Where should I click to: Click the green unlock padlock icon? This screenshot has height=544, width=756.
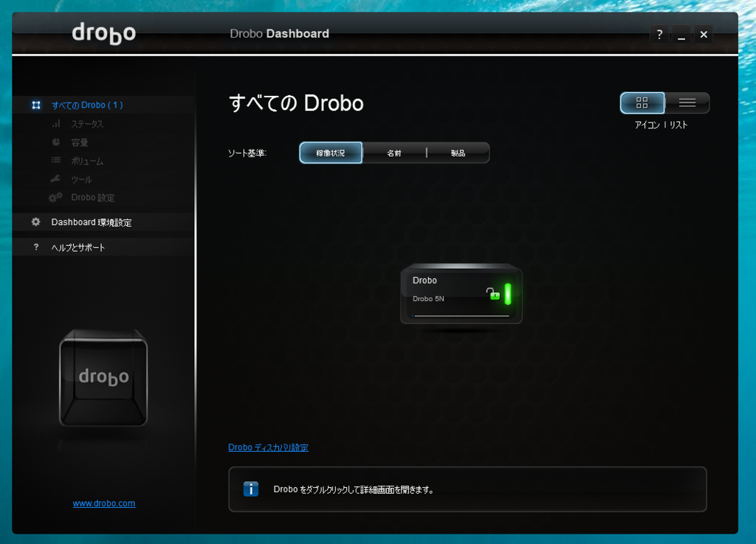[x=492, y=294]
